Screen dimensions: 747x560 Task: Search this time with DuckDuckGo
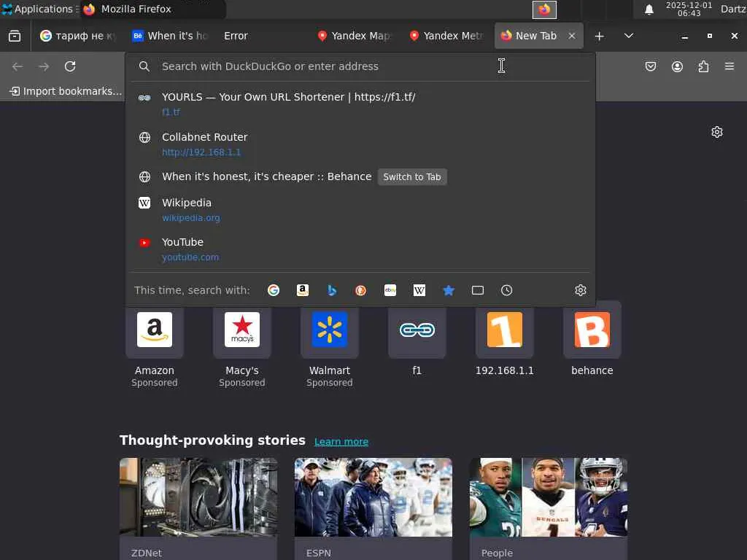pyautogui.click(x=360, y=290)
